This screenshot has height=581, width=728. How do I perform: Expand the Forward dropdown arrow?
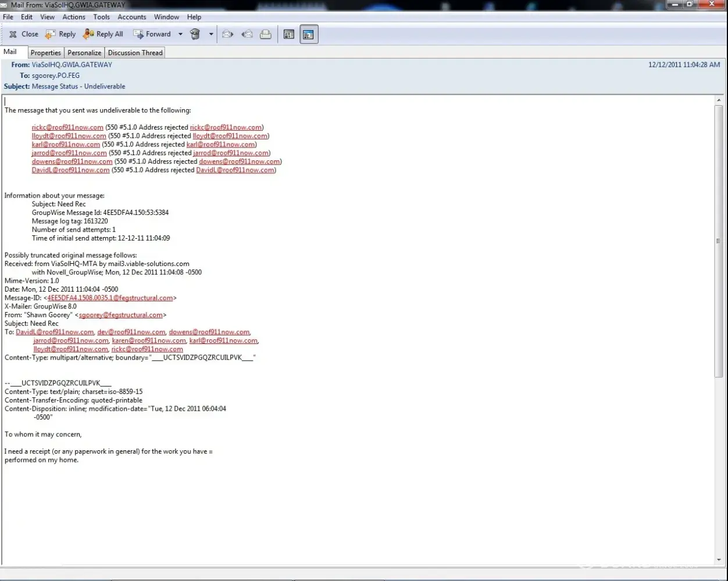180,34
